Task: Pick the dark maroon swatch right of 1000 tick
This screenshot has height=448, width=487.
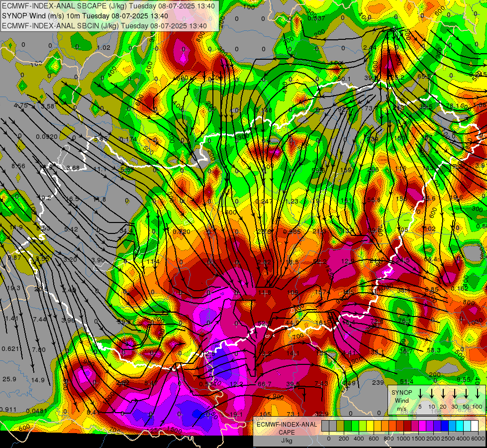Action: [x=407, y=426]
